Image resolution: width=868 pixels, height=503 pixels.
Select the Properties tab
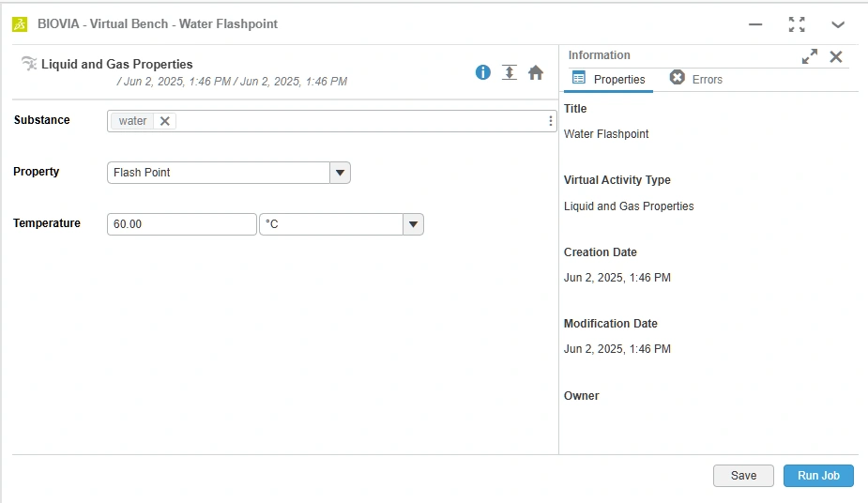[608, 79]
